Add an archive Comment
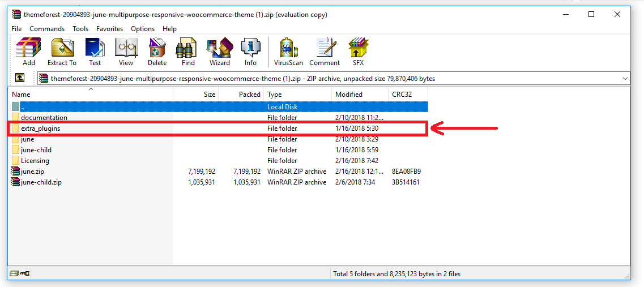 325,52
